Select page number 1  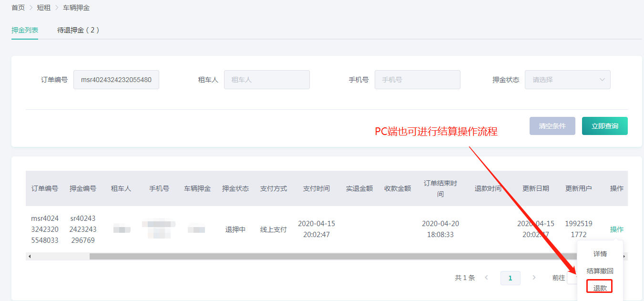[510, 278]
